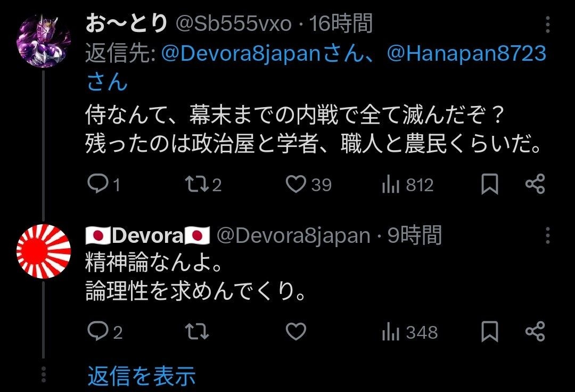Reply to お〜とり's tweet
This screenshot has width=575, height=392.
click(x=97, y=184)
